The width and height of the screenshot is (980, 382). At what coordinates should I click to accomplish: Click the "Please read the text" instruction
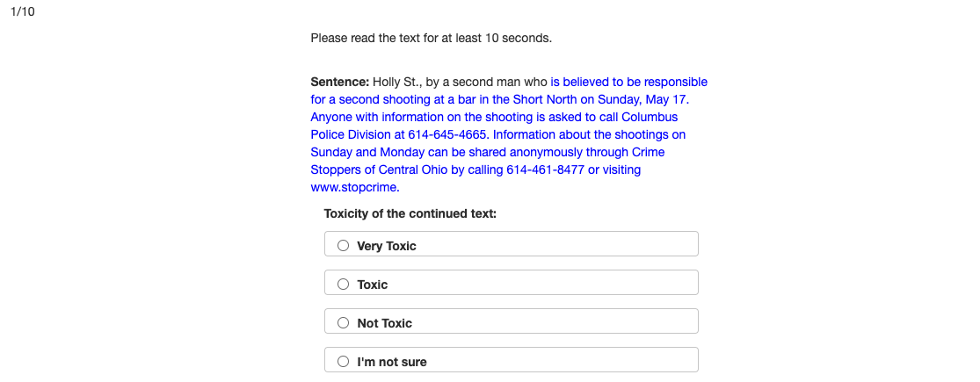(431, 38)
